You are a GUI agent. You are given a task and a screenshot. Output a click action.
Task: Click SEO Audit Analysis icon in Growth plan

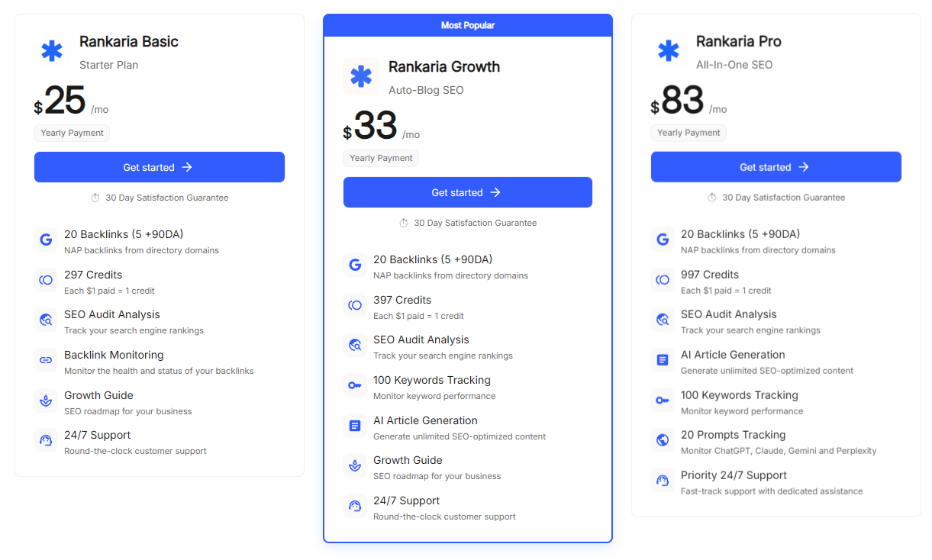click(355, 346)
